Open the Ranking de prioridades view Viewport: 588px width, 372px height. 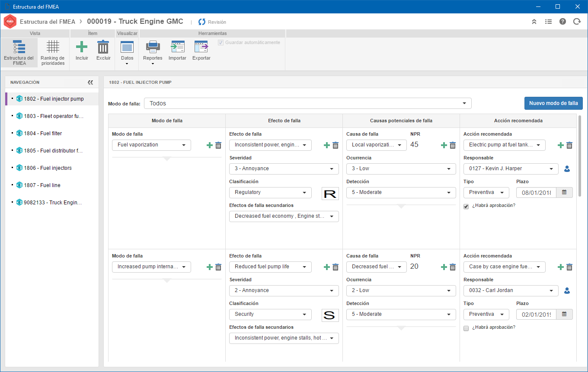pyautogui.click(x=53, y=53)
